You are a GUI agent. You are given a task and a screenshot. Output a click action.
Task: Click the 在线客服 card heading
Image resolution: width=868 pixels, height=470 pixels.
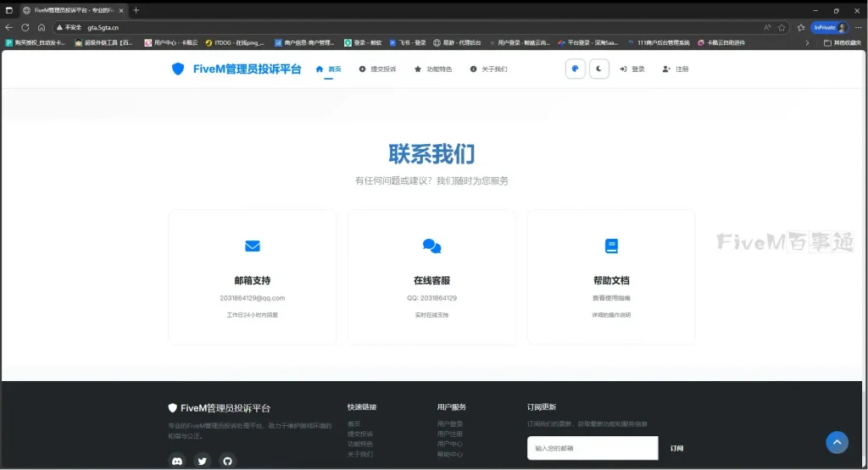(x=431, y=280)
